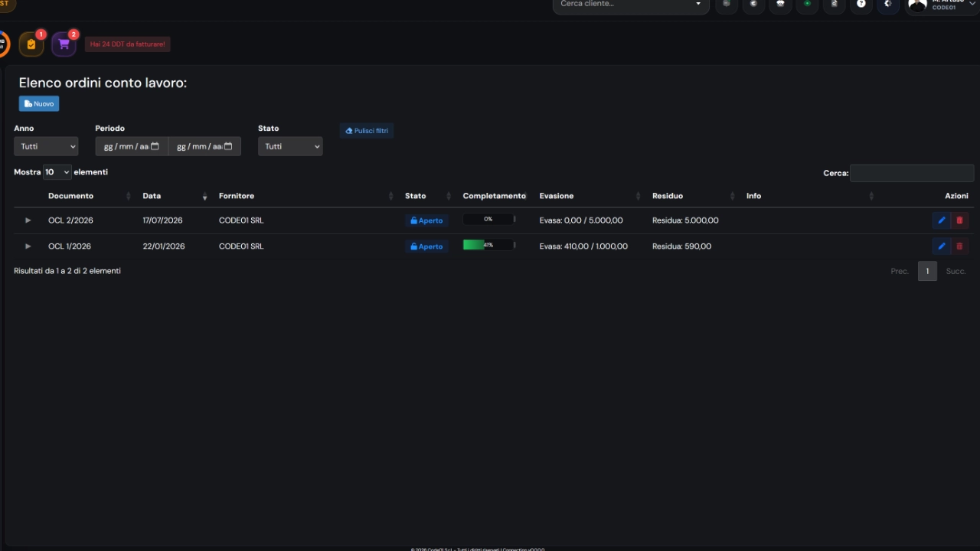Click the Succ. pagination link
Image resolution: width=980 pixels, height=551 pixels.
click(x=955, y=271)
